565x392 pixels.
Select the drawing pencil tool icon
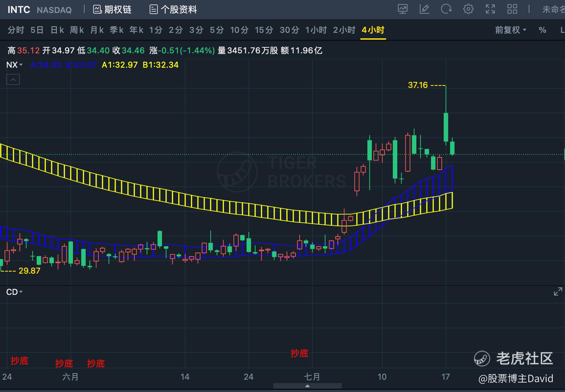pyautogui.click(x=424, y=9)
